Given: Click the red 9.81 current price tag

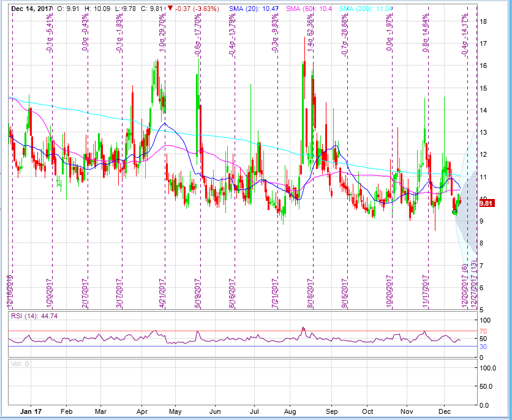Looking at the screenshot, I should (486, 203).
